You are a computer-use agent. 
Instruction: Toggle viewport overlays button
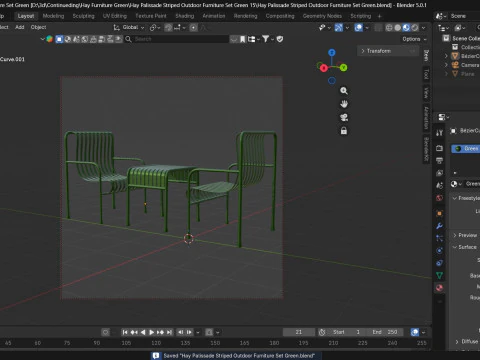tap(359, 28)
